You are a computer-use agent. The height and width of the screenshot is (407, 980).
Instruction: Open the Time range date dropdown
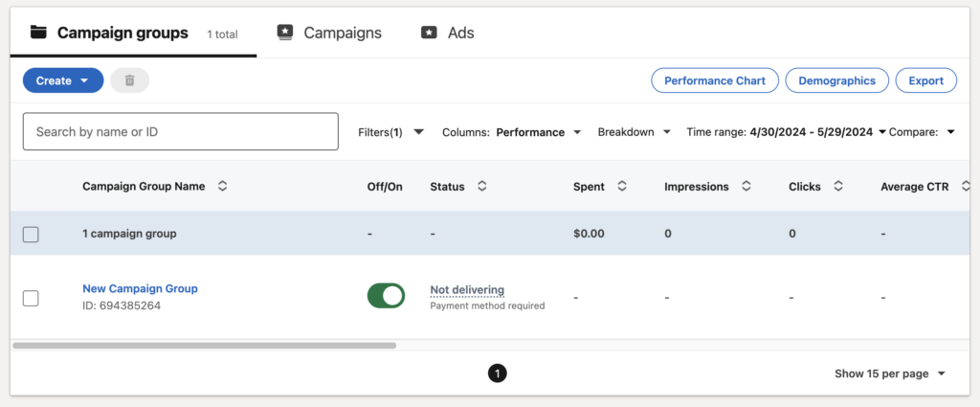pyautogui.click(x=787, y=132)
